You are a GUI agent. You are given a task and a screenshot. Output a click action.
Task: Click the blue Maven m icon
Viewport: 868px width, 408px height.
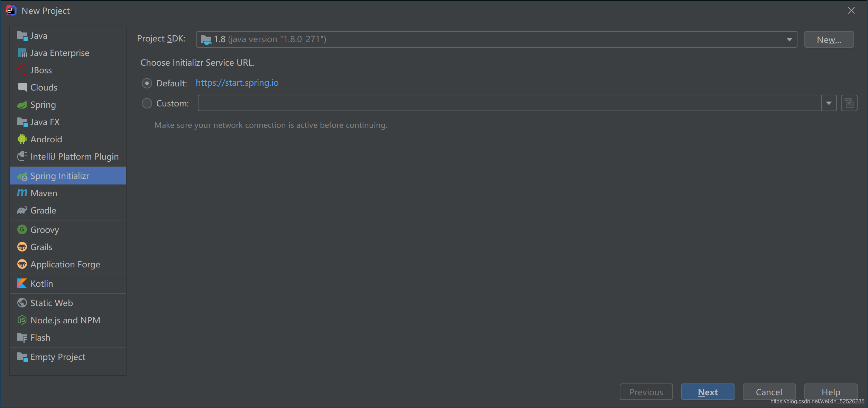[22, 193]
